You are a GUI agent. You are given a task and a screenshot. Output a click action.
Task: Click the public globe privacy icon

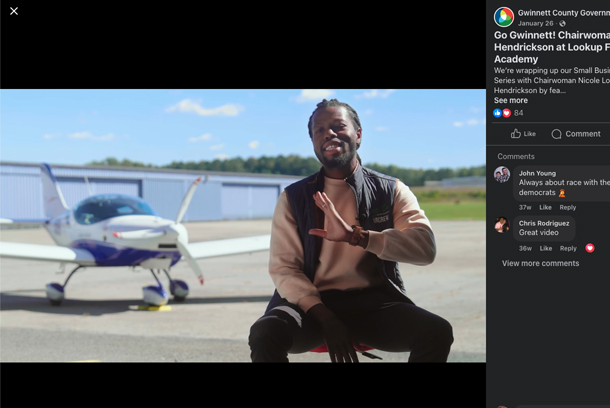click(x=562, y=24)
